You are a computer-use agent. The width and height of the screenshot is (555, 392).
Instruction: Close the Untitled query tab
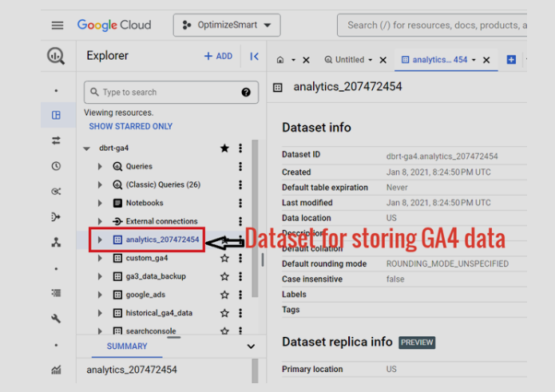coord(383,60)
